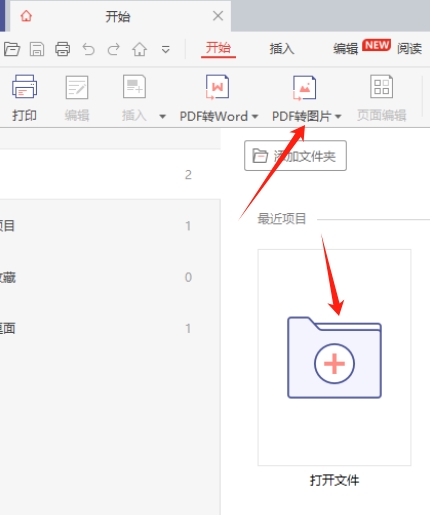430x515 pixels.
Task: Click the Print icon in ribbon
Action: tap(24, 87)
